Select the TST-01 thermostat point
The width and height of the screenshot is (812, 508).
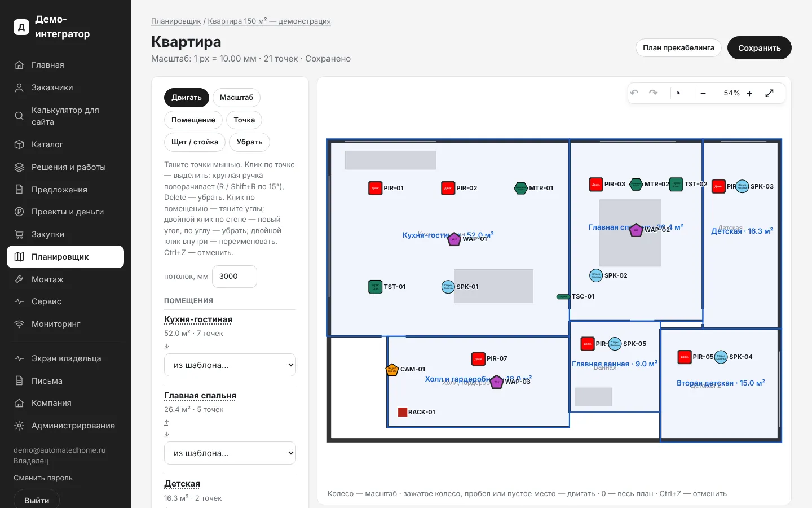pos(376,287)
